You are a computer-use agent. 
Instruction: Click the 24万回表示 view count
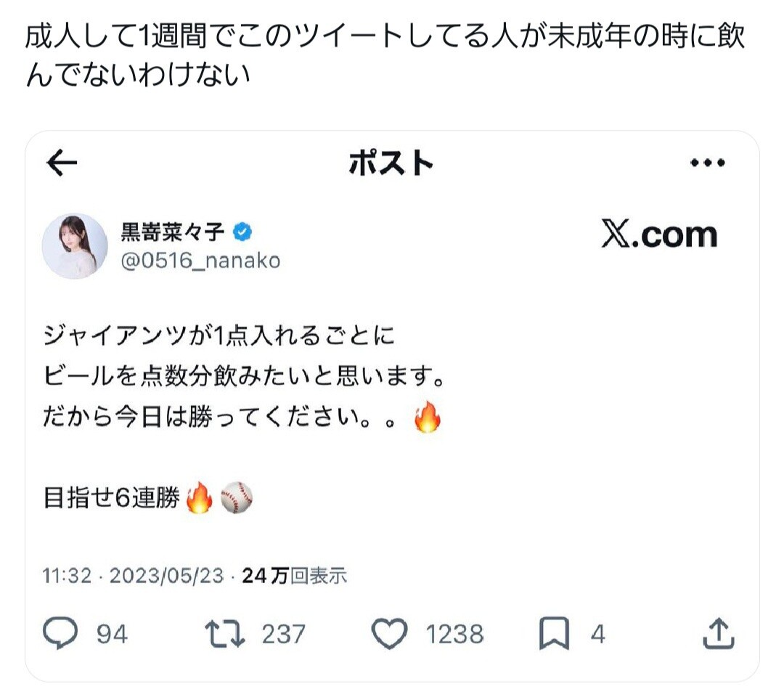[x=294, y=576]
